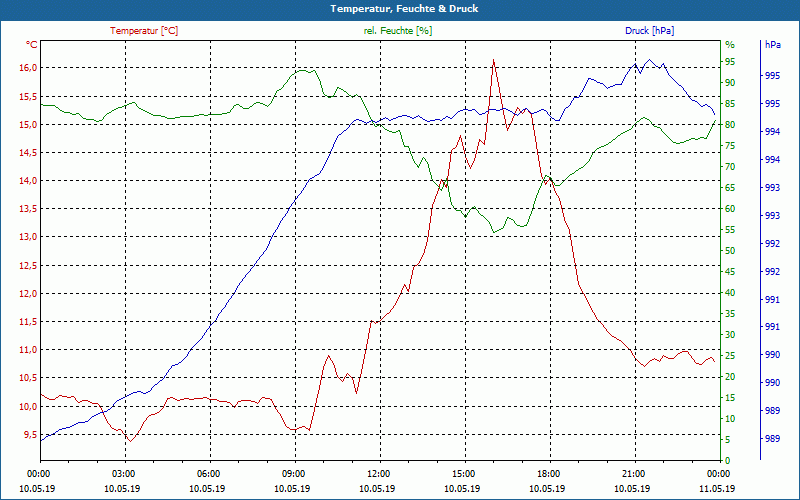
Task: Click the red '°C' axis unit label
Action: (x=32, y=45)
